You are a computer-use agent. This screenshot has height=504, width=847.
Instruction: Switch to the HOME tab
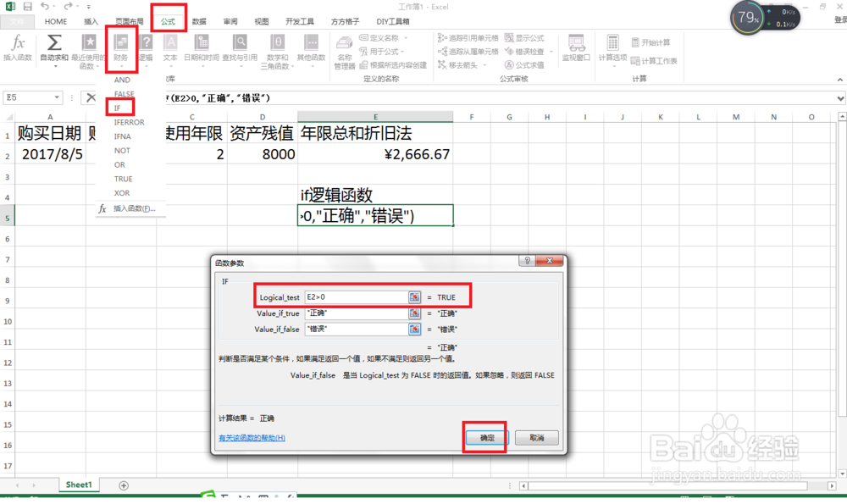(x=56, y=22)
